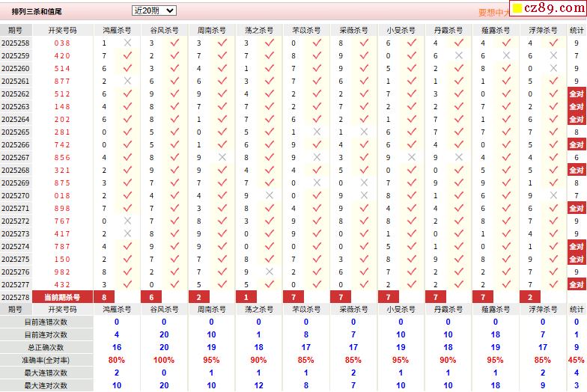Image resolution: width=587 pixels, height=392 pixels.
Task: Click the winning number 856
Action: (x=62, y=157)
